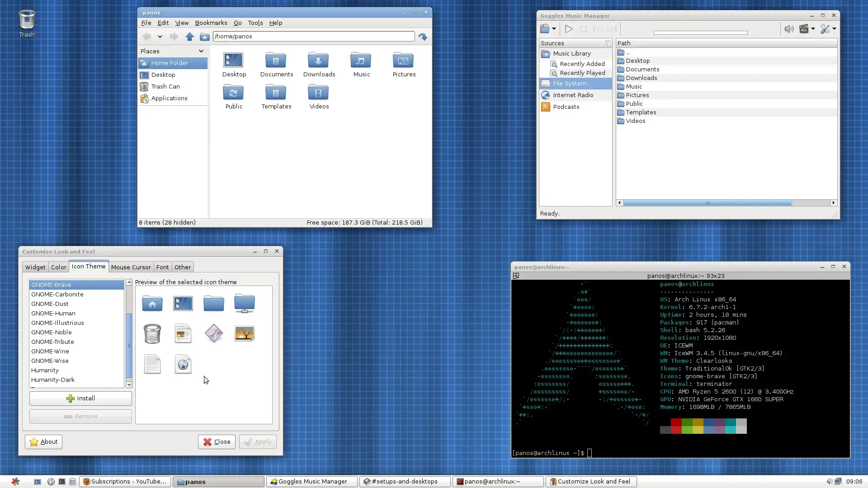
Task: Select the Public folder icon in file manager
Action: click(x=234, y=97)
